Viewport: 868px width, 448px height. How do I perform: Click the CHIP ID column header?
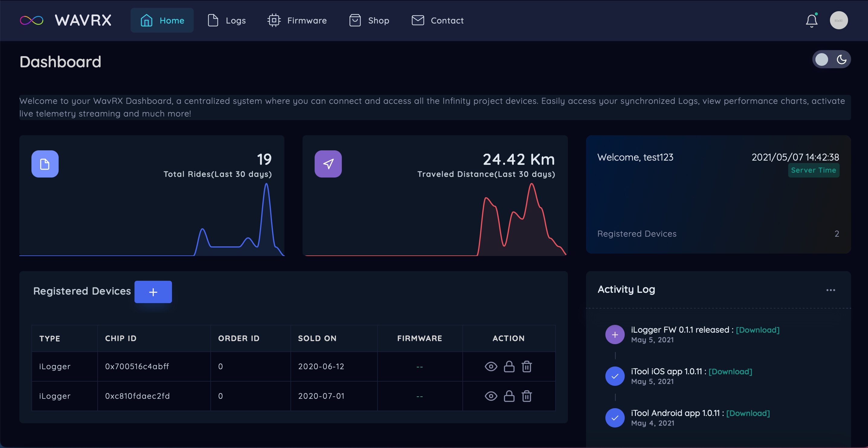(121, 338)
